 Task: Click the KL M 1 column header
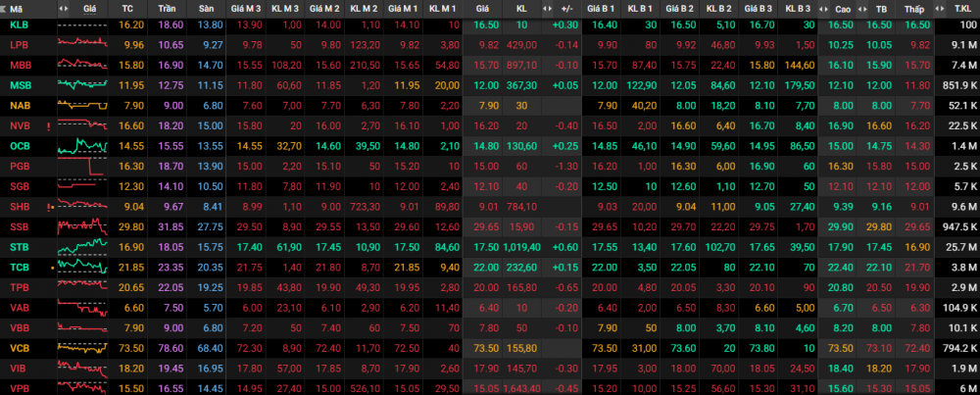[x=443, y=9]
